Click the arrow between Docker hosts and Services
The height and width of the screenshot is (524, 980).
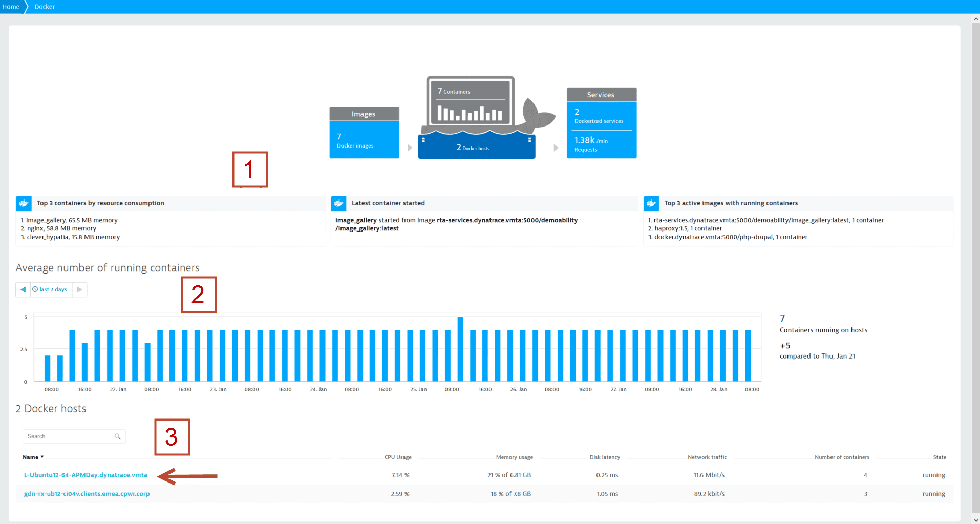click(x=556, y=148)
